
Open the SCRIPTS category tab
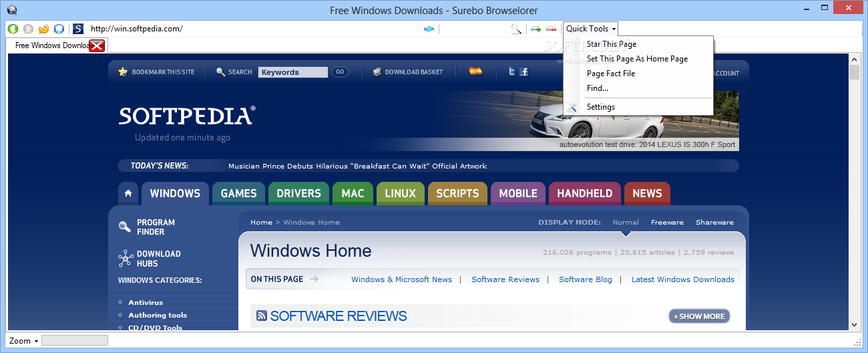[457, 194]
